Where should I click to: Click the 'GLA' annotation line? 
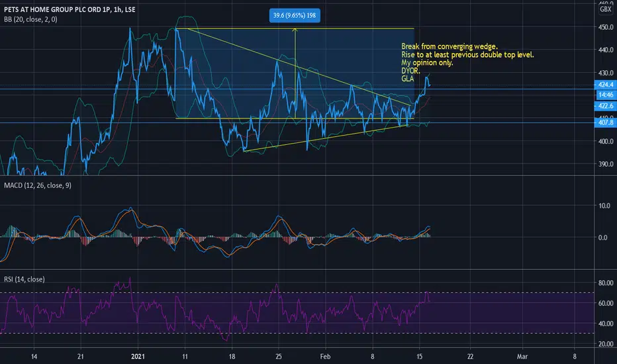(408, 79)
